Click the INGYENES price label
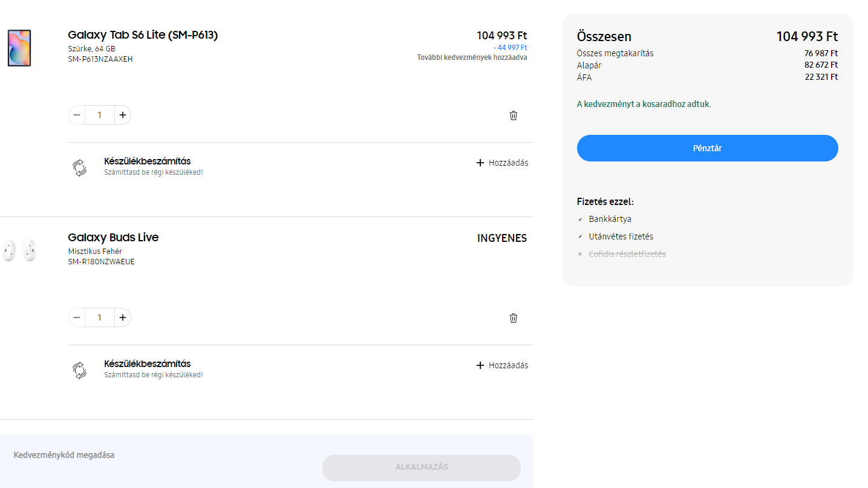This screenshot has width=868, height=488. 502,238
